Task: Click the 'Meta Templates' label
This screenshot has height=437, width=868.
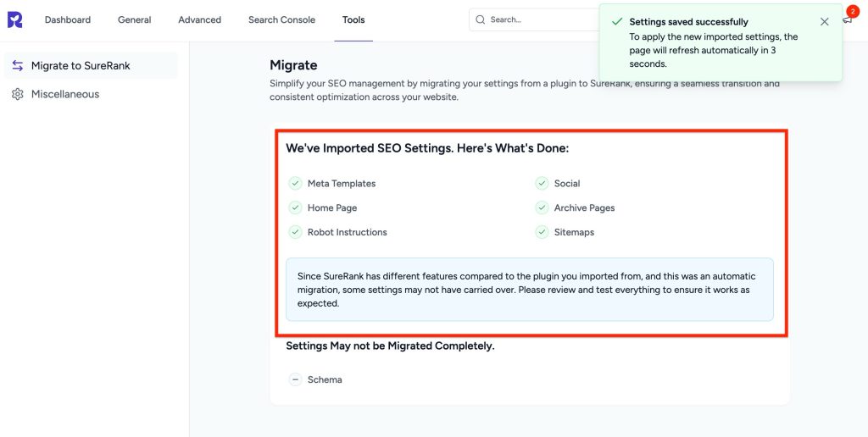Action: point(342,184)
